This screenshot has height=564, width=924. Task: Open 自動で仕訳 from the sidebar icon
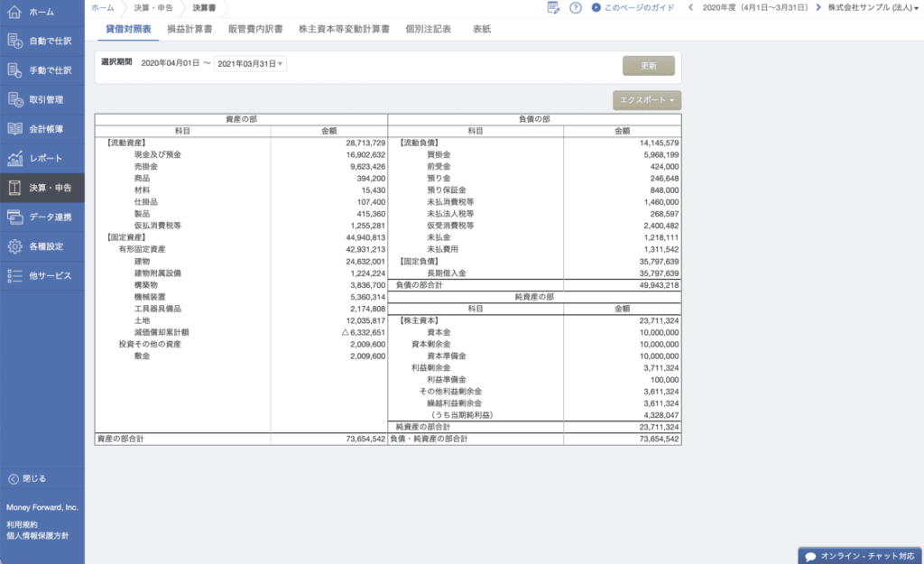pyautogui.click(x=14, y=41)
